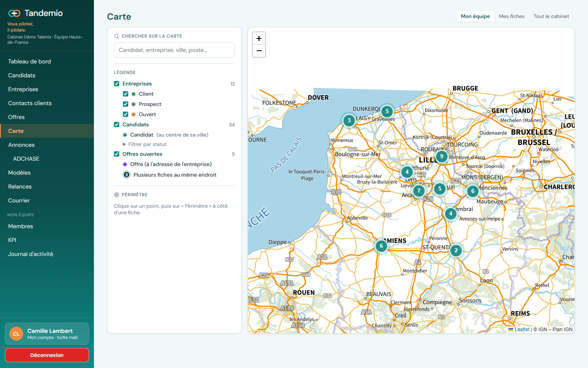Switch to the Mes fiches tab

[x=512, y=16]
